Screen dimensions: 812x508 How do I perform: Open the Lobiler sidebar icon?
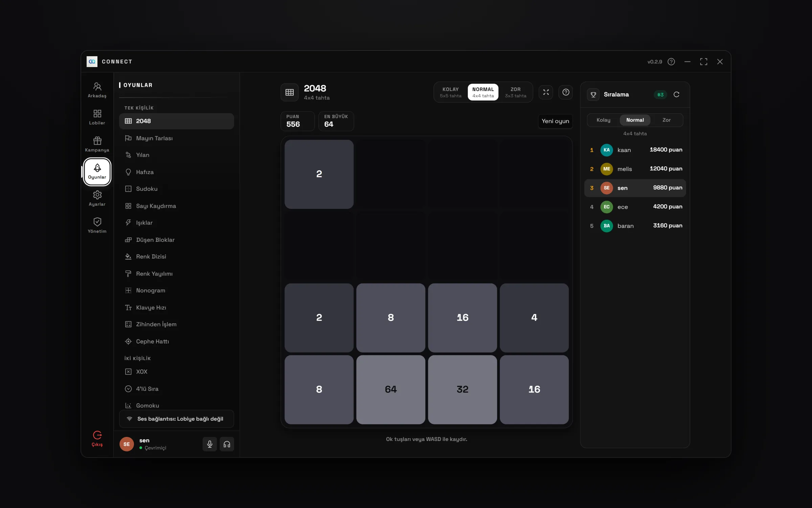click(97, 117)
